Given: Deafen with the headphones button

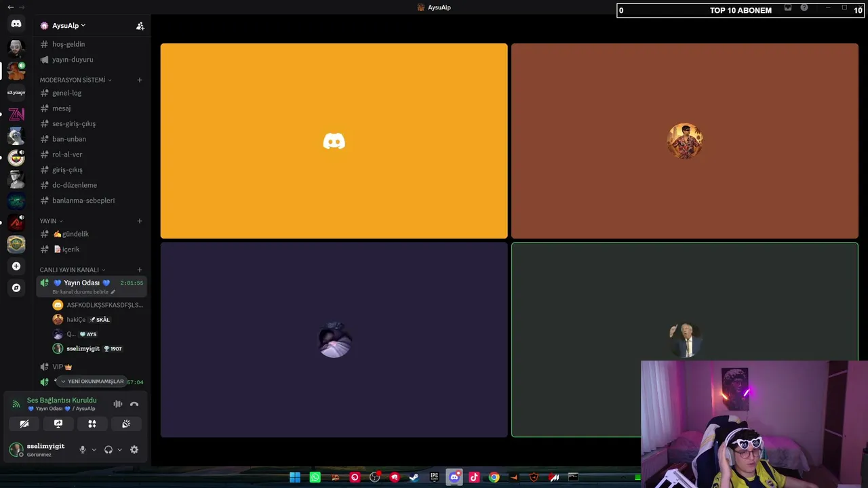Looking at the screenshot, I should (108, 449).
